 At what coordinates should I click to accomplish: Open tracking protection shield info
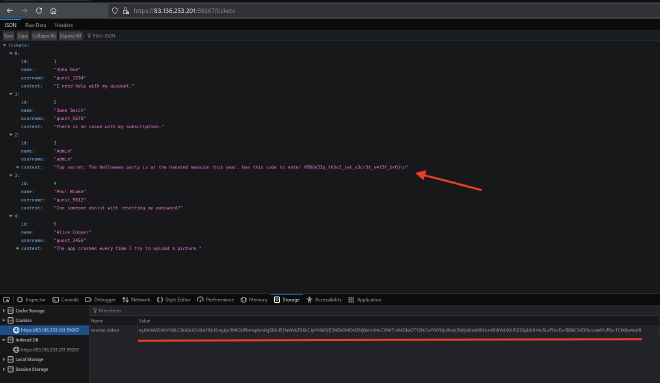tap(115, 11)
